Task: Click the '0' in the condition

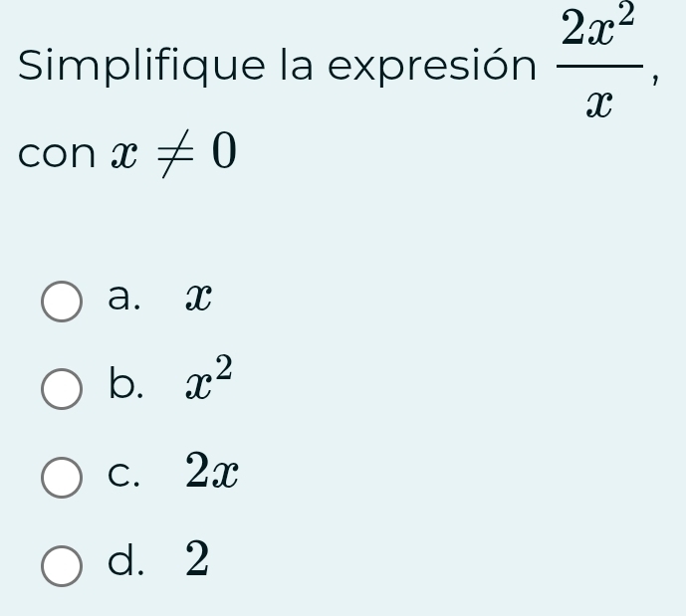Action: pyautogui.click(x=223, y=151)
